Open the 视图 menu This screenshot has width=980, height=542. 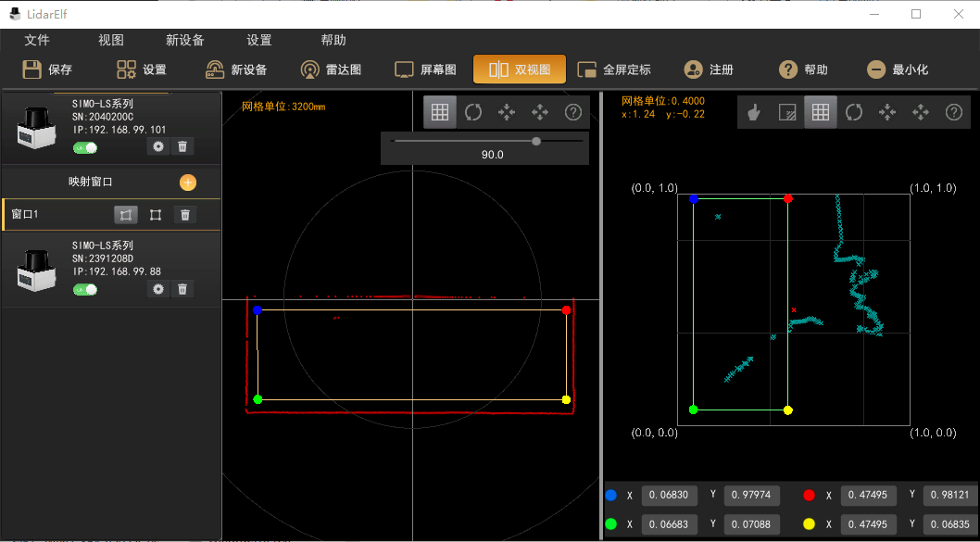coord(111,41)
